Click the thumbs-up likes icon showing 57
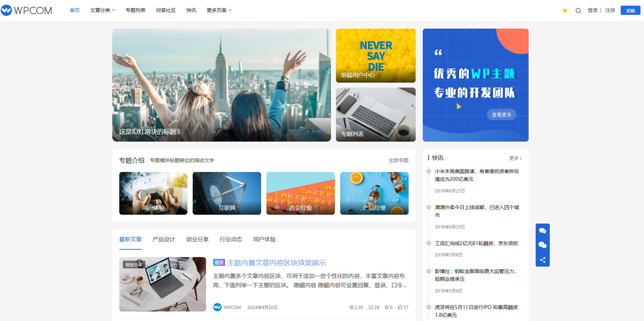 (400, 307)
